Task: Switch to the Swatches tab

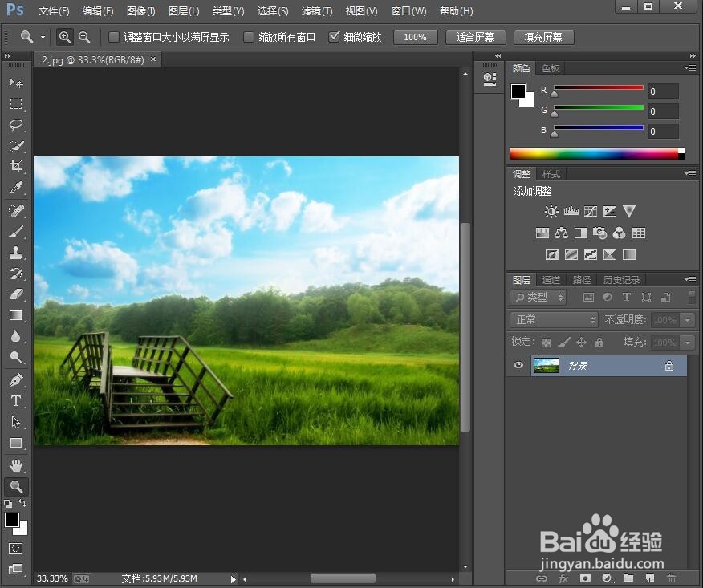Action: [551, 68]
